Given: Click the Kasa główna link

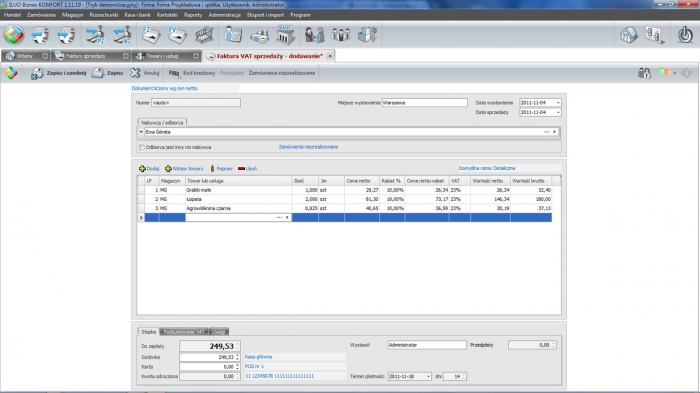Looking at the screenshot, I should click(258, 357).
